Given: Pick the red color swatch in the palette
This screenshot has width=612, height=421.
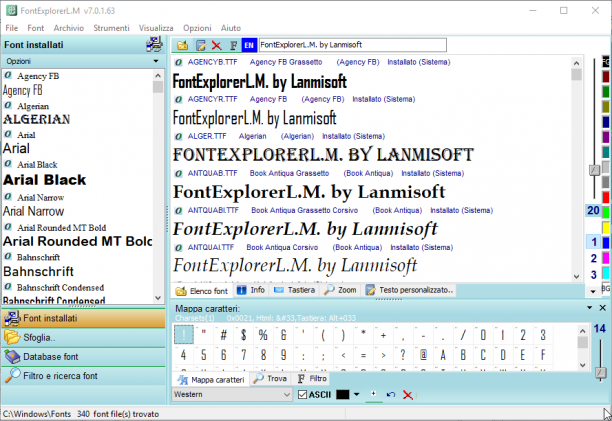Looking at the screenshot, I should pyautogui.click(x=606, y=197).
